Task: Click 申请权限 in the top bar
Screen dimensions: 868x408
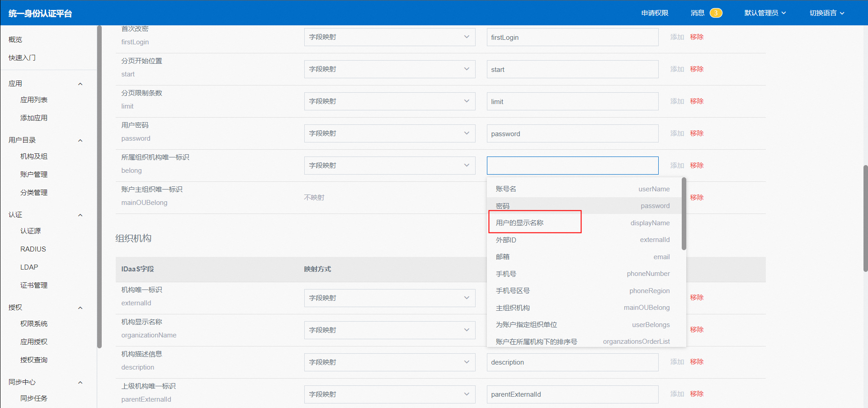Action: click(654, 13)
